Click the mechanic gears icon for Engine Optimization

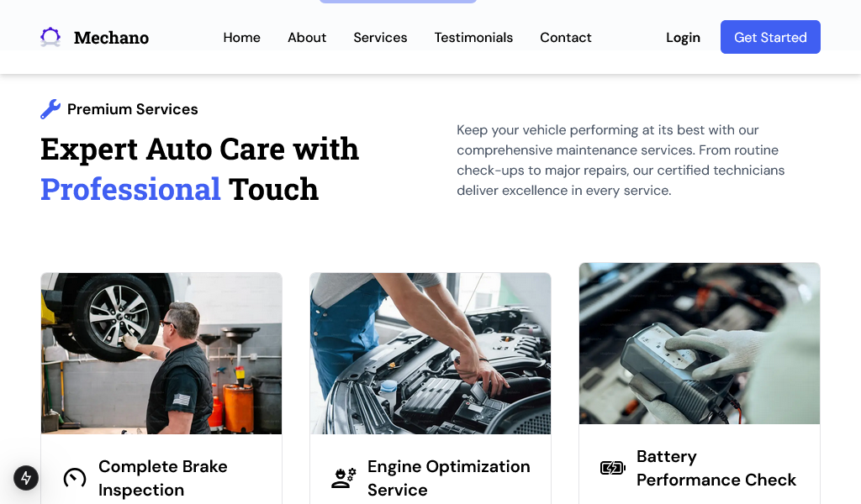tap(344, 478)
